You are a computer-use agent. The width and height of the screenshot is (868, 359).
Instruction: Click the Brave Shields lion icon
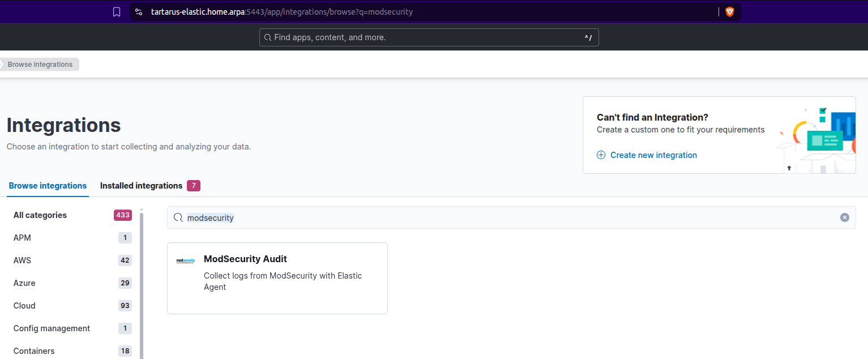click(x=729, y=12)
